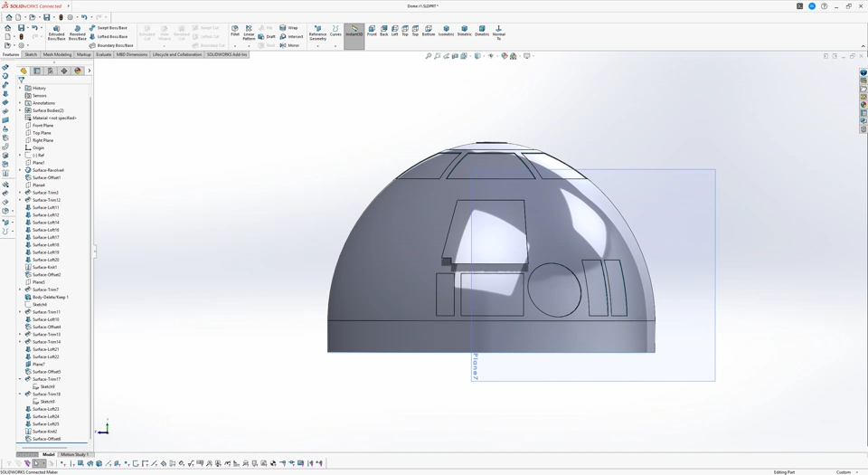
Task: Click the Extruded Boss/Base tool
Action: (x=56, y=33)
